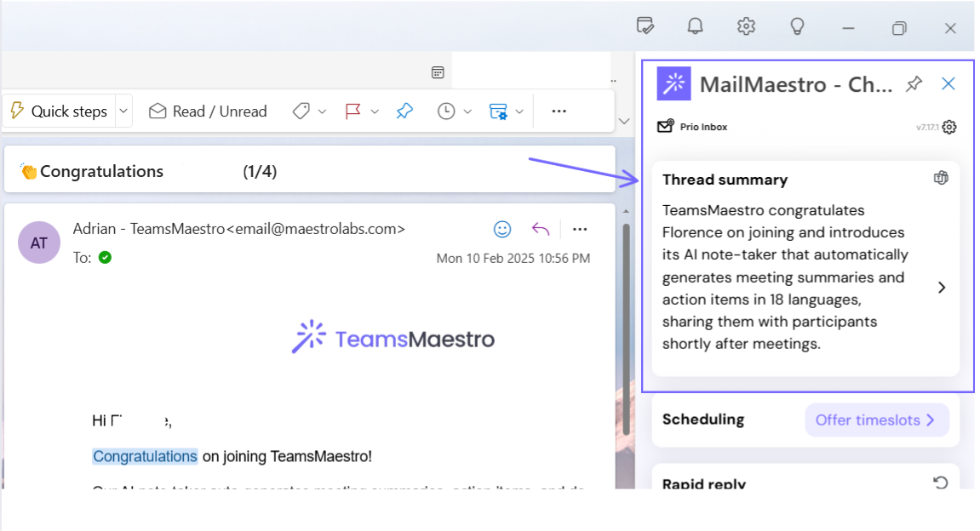Flag this message with red flag
Screen dimensions: 980x531
click(353, 111)
